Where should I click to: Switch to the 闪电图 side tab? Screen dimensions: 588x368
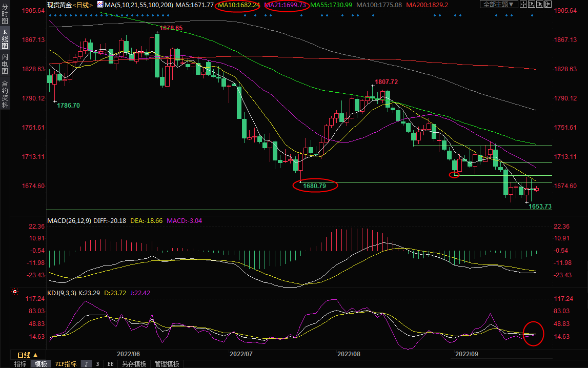click(5, 64)
